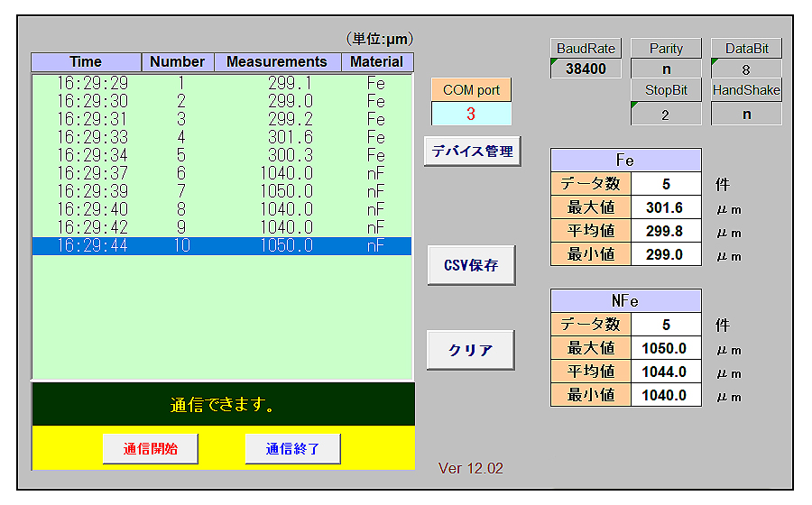Screen dimensions: 812x505
Task: Select the HandShake value cell
Action: coord(746,114)
